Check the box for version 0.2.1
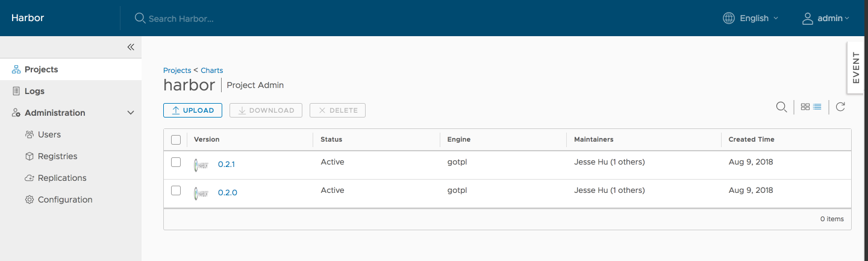This screenshot has width=868, height=261. tap(176, 162)
